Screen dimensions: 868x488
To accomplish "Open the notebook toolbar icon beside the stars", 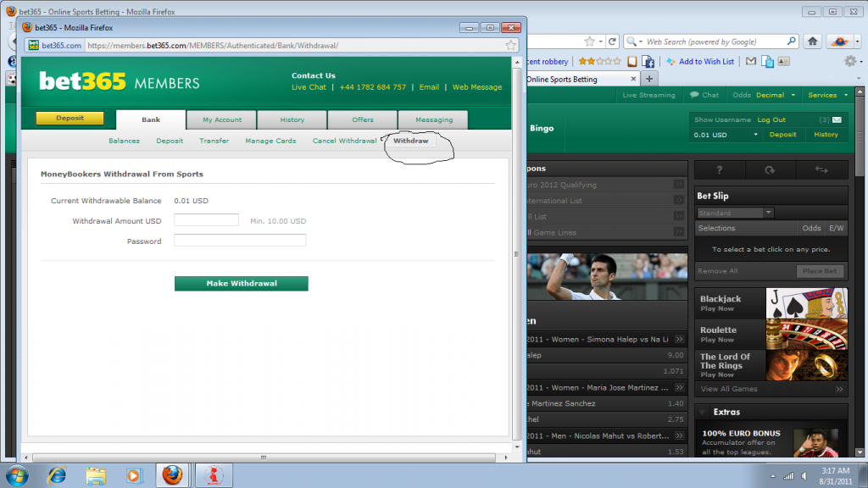I will click(x=632, y=61).
